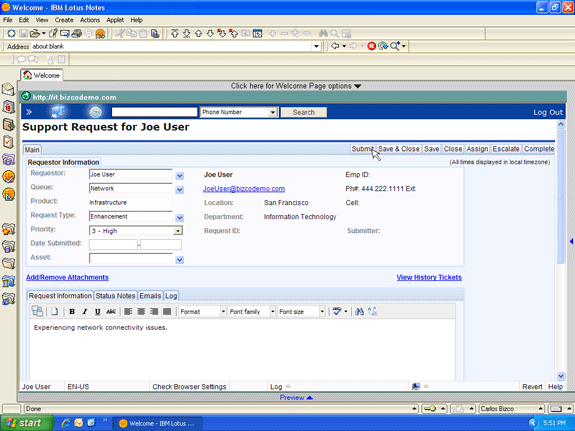Expand the Asset field picker arrow

[x=179, y=260]
